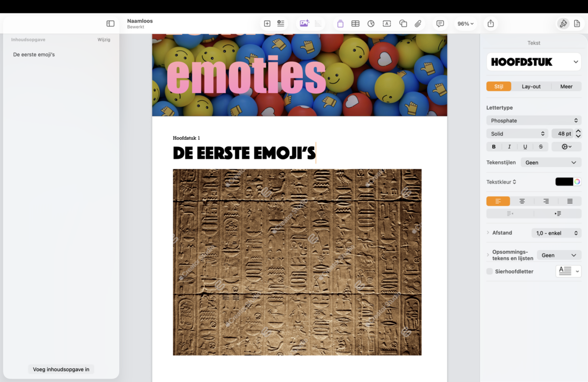Open the 96% zoom level dropdown
Image resolution: width=588 pixels, height=382 pixels.
(465, 24)
